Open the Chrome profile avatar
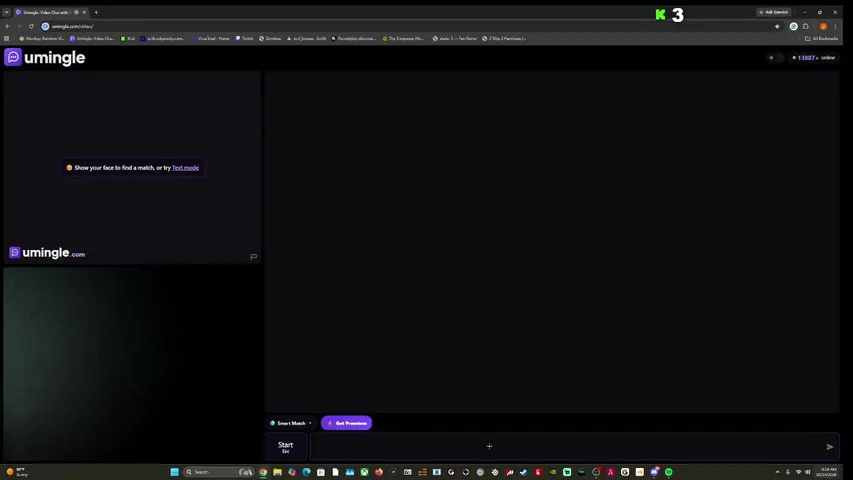Screen dimensions: 853x480 (823, 26)
